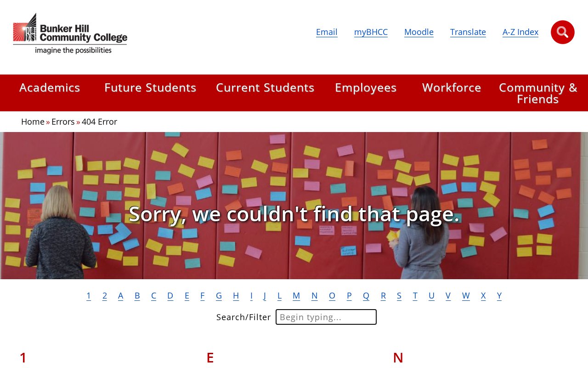Open the Academics menu
The width and height of the screenshot is (588, 368).
50,87
